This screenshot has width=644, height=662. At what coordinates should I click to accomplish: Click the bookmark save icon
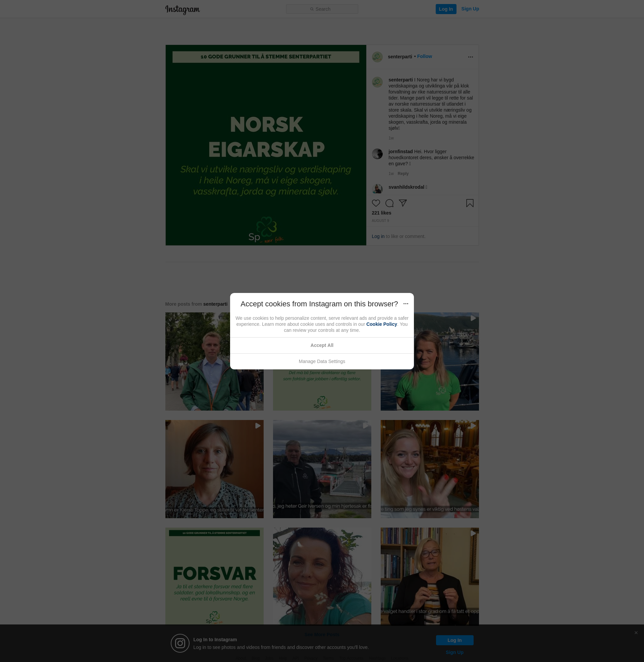[470, 203]
